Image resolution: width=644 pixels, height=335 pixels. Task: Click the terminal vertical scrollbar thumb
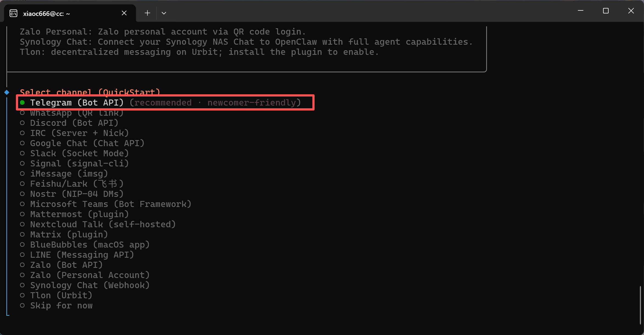pos(640,304)
